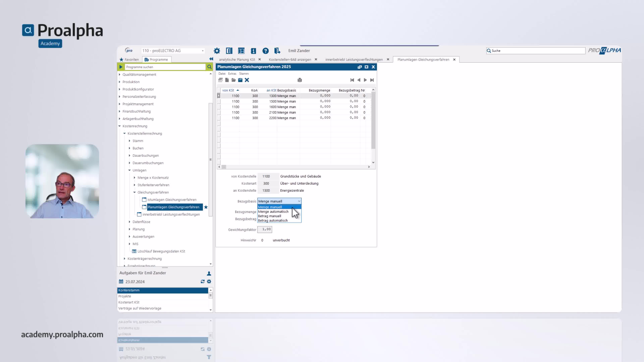644x362 pixels.
Task: Click the settings gear in top toolbar
Action: click(x=217, y=51)
